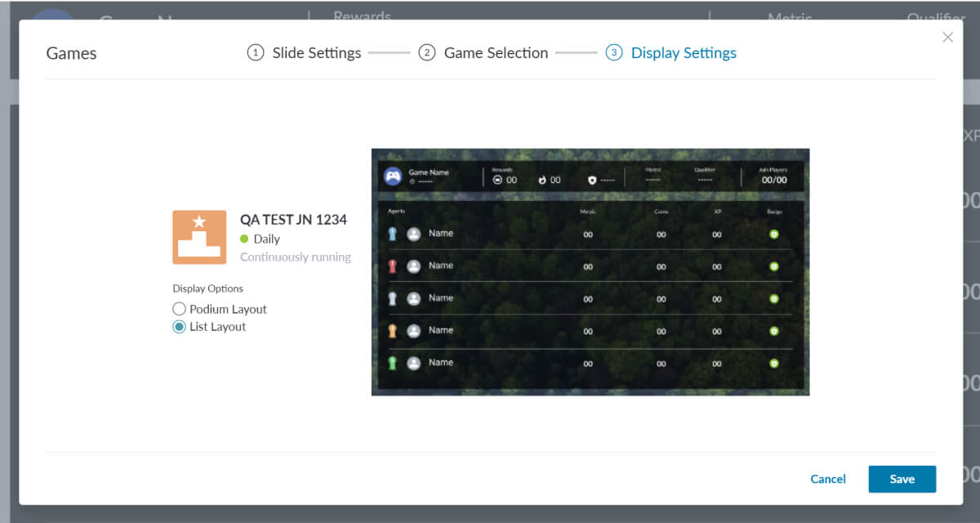Click the red jersey icon in second row
This screenshot has height=523, width=980.
tap(393, 266)
